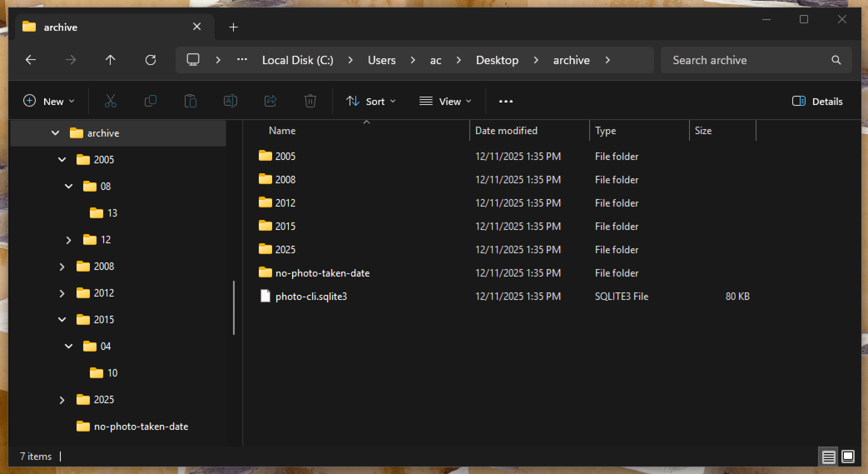This screenshot has width=868, height=474.
Task: Click the Paste clipboard icon
Action: (191, 101)
